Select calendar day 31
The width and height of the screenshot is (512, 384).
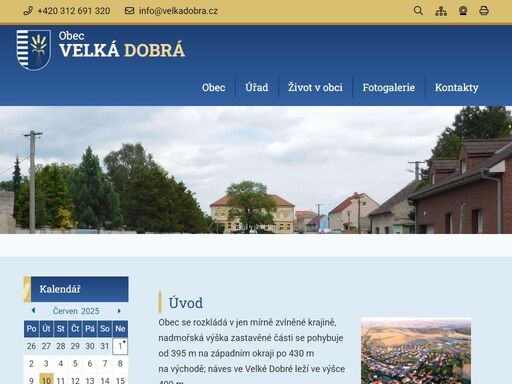[x=105, y=346]
